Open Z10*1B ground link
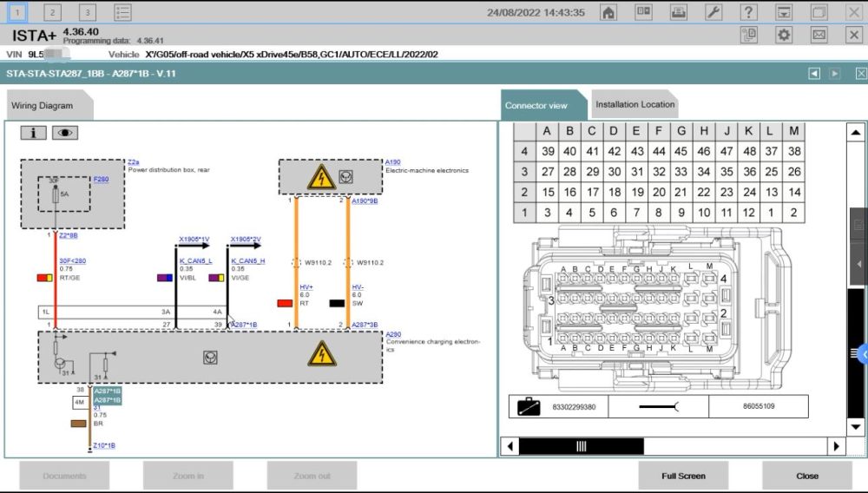 (104, 445)
